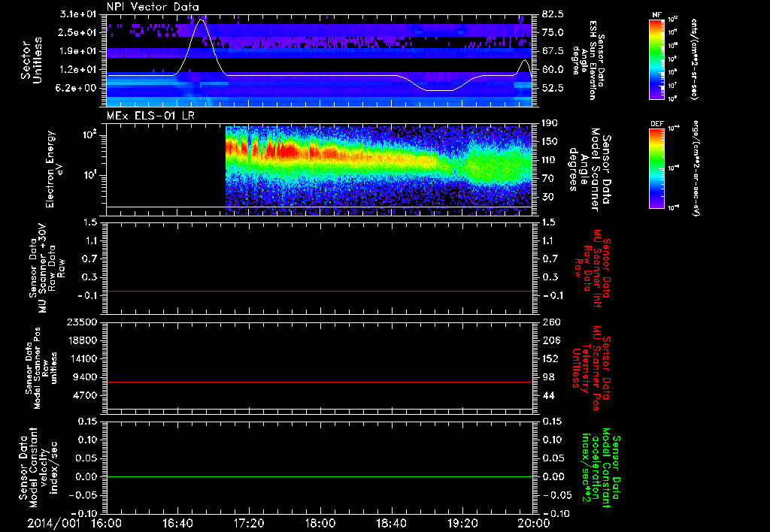
Task: Click the red 'MU Scanner Pos Telemetry' label
Action: tap(591, 368)
